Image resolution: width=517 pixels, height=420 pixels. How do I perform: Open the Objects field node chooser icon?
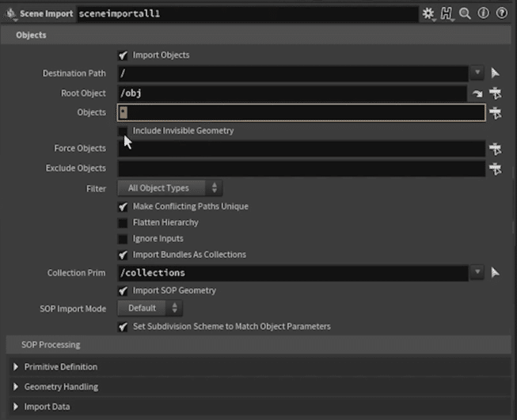click(496, 113)
